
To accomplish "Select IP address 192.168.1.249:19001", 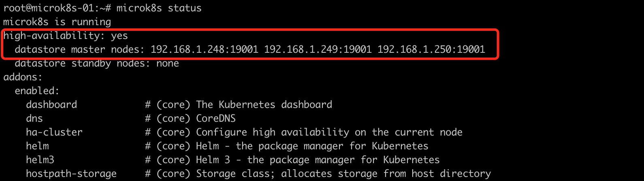I will (x=318, y=50).
